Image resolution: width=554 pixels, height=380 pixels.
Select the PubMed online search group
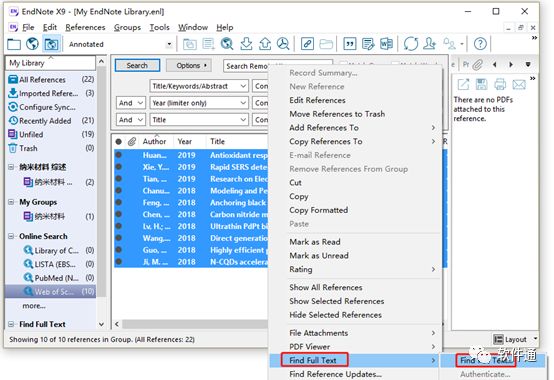click(x=57, y=278)
